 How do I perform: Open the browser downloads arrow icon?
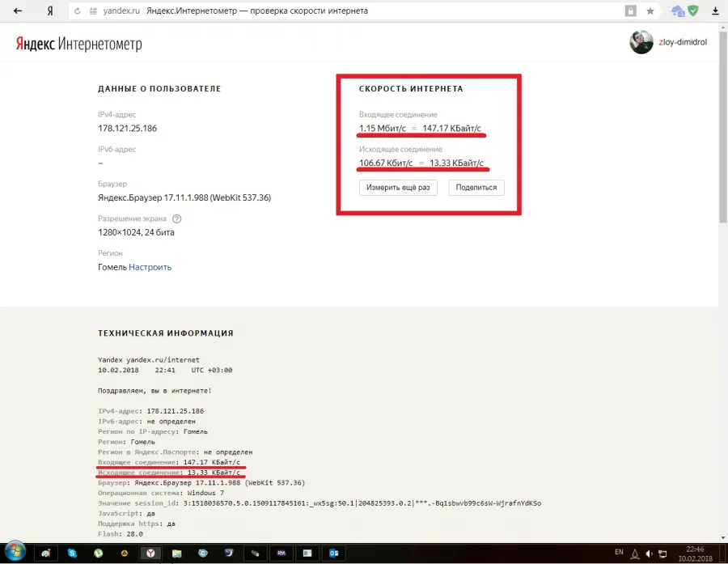[x=715, y=11]
